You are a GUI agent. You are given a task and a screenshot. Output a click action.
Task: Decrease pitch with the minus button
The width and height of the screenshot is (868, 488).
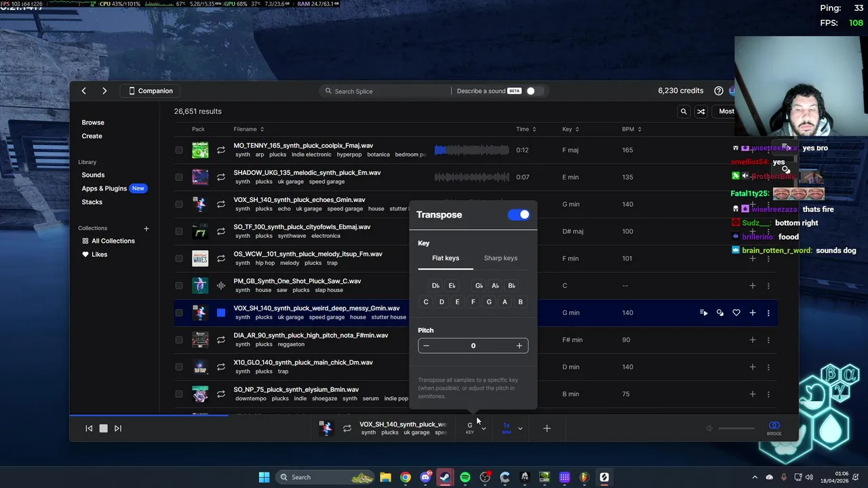tap(426, 346)
